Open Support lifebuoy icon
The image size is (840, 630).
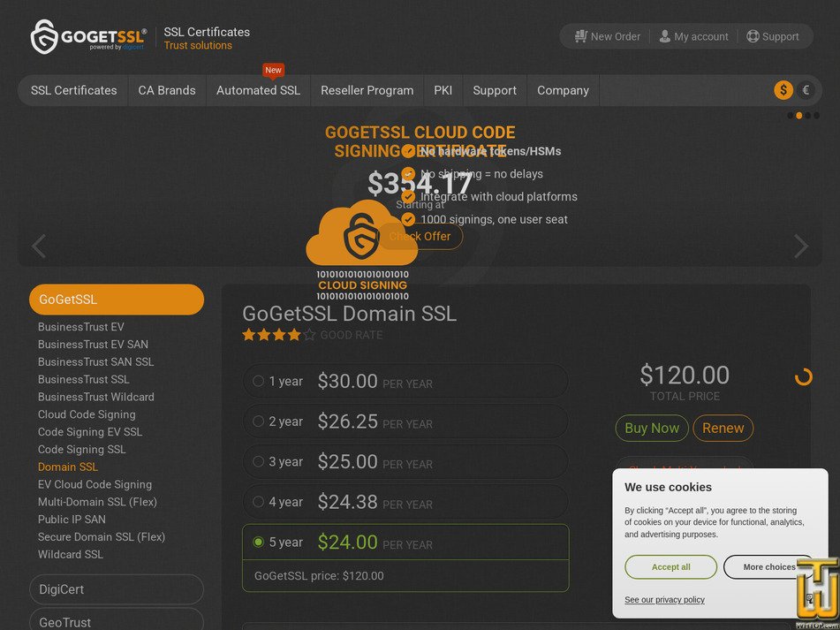(x=753, y=36)
